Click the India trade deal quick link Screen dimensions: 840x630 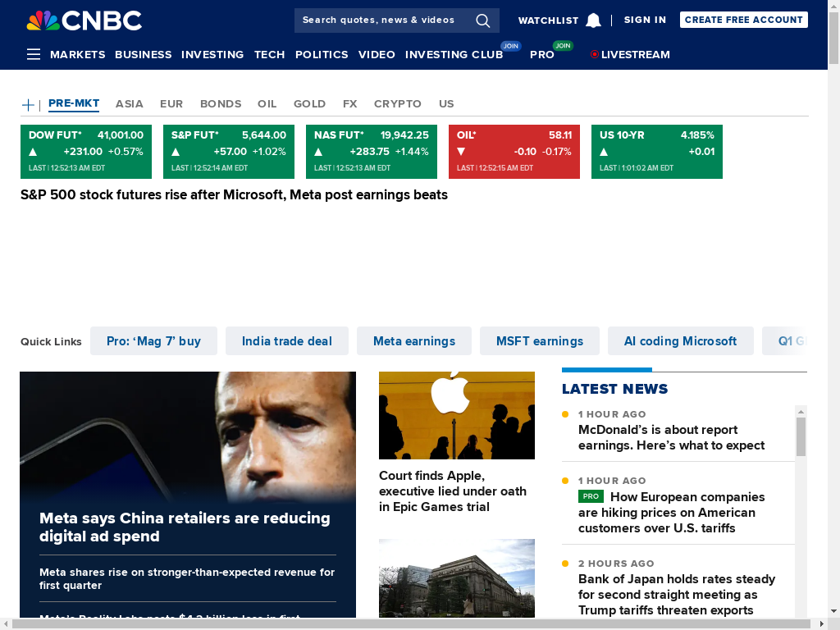[287, 341]
